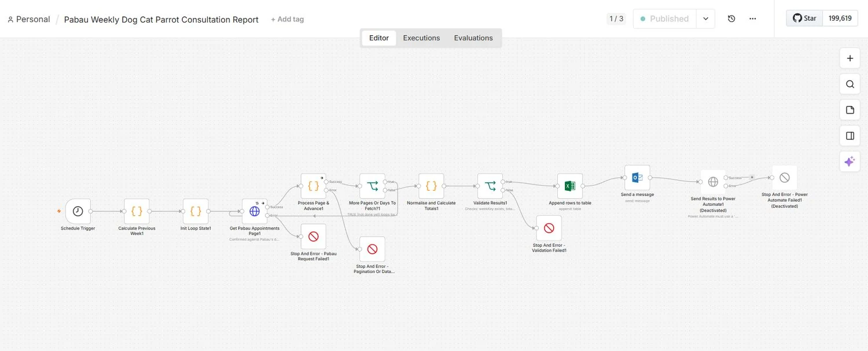Click false output of More Pages Or Days node
Screen dimensions: 868x351
385,190
